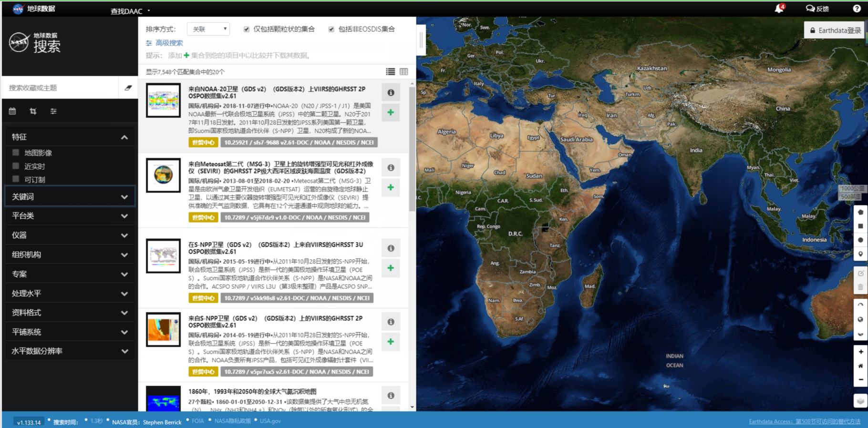Open the 查找DAAC menu
This screenshot has width=868, height=428.
click(x=130, y=11)
